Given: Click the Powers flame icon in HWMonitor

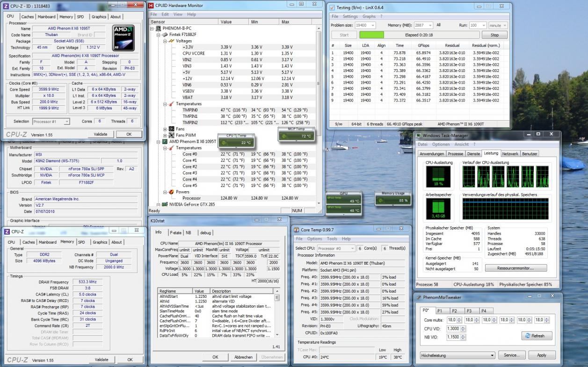Looking at the screenshot, I should click(x=171, y=192).
